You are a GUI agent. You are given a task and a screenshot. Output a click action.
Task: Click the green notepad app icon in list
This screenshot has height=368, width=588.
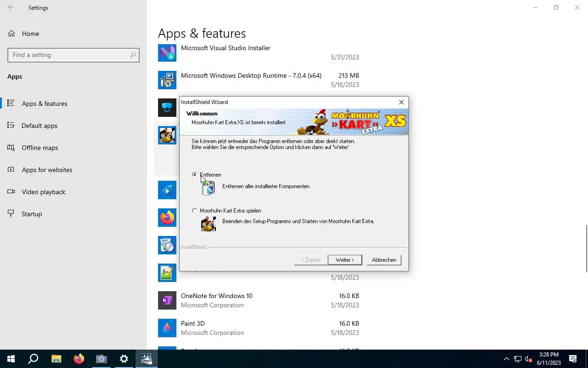point(167,273)
